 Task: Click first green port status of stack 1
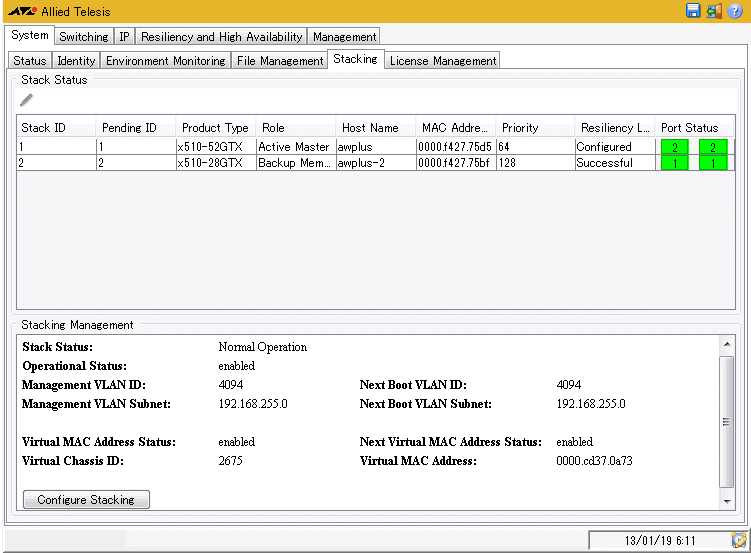click(674, 147)
